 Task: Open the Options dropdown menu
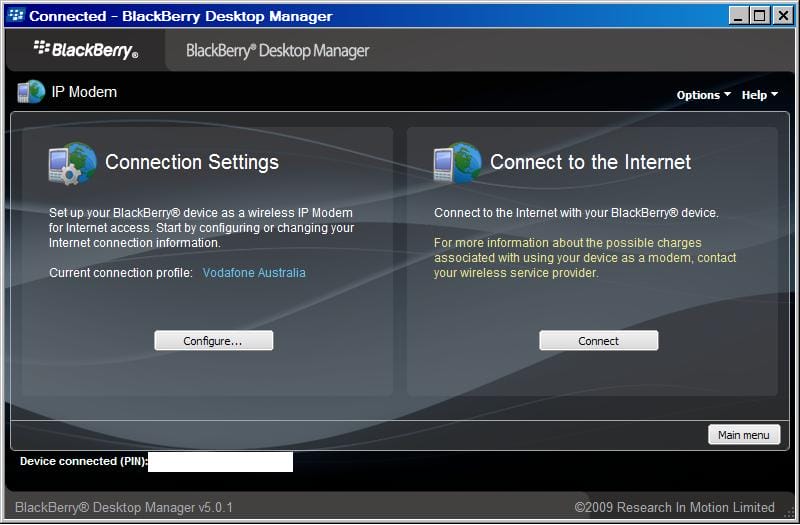coord(703,95)
